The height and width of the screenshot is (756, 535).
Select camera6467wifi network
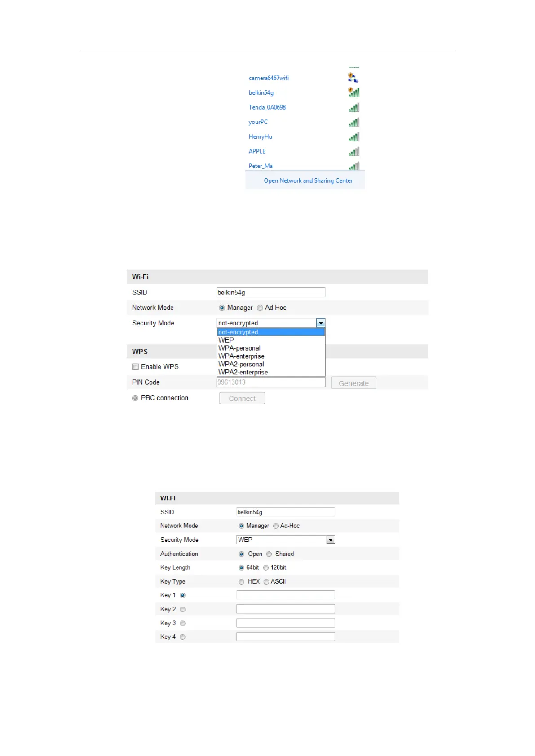tap(269, 78)
